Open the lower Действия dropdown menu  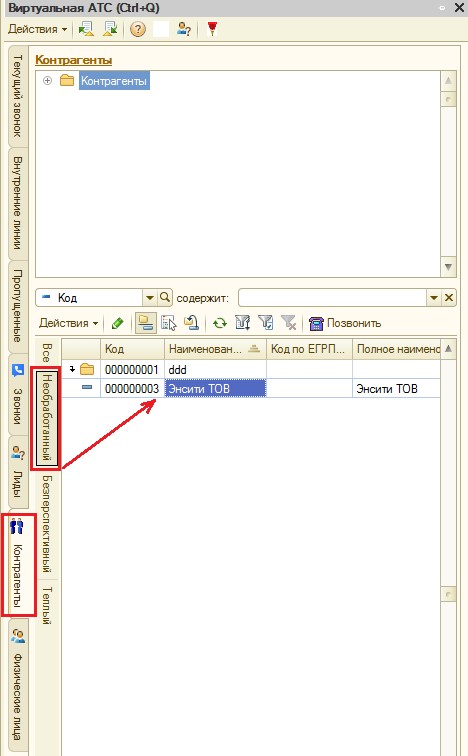(69, 323)
